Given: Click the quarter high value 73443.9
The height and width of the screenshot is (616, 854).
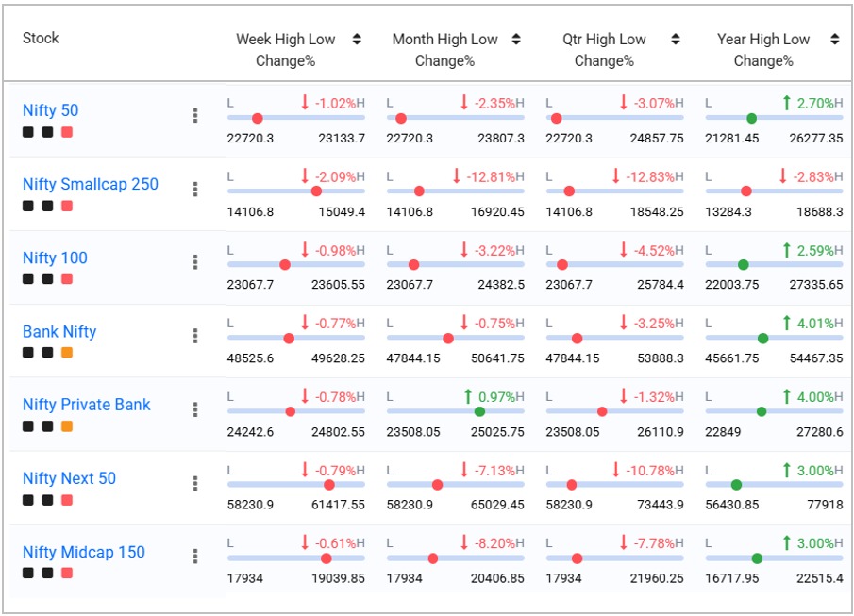Looking at the screenshot, I should [661, 505].
